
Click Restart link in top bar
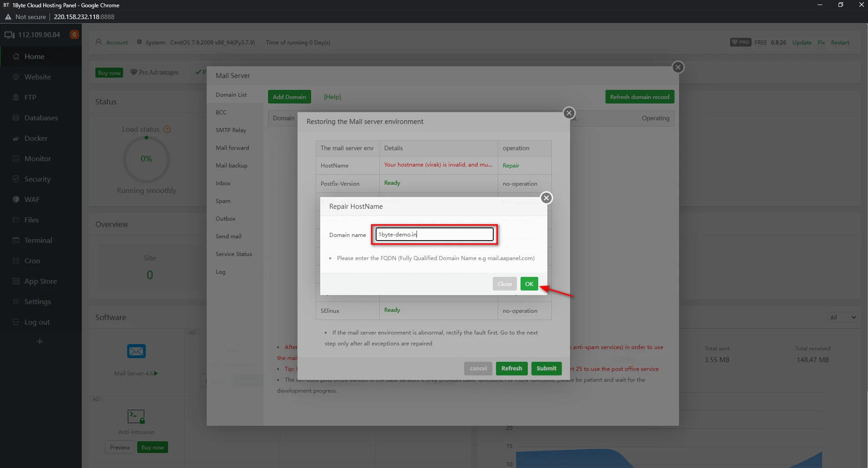(x=840, y=42)
